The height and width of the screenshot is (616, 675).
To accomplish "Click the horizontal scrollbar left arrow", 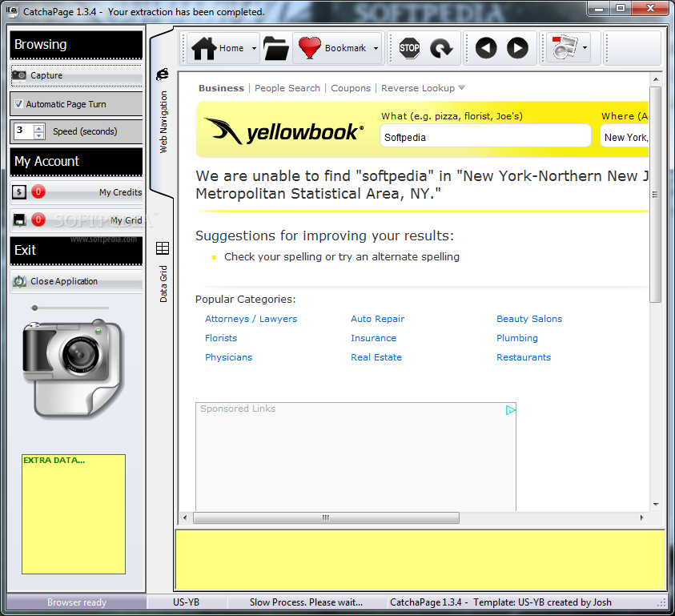I will point(185,517).
